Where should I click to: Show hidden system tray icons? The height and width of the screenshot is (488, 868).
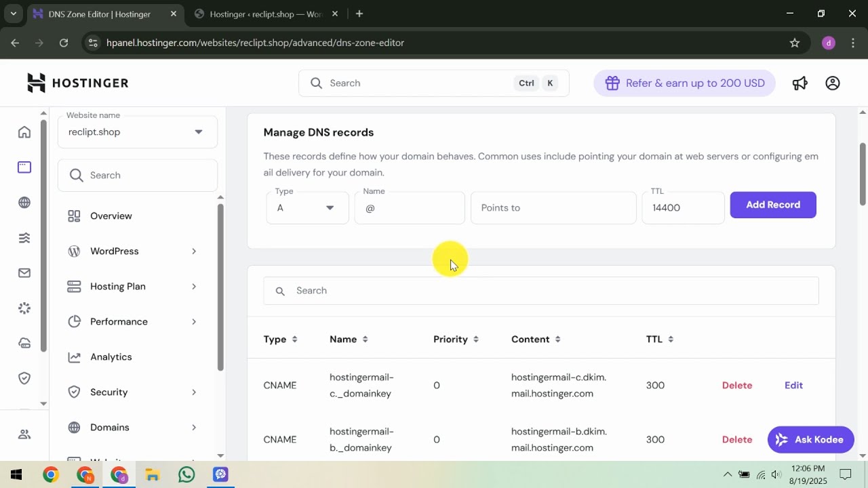coord(728,474)
